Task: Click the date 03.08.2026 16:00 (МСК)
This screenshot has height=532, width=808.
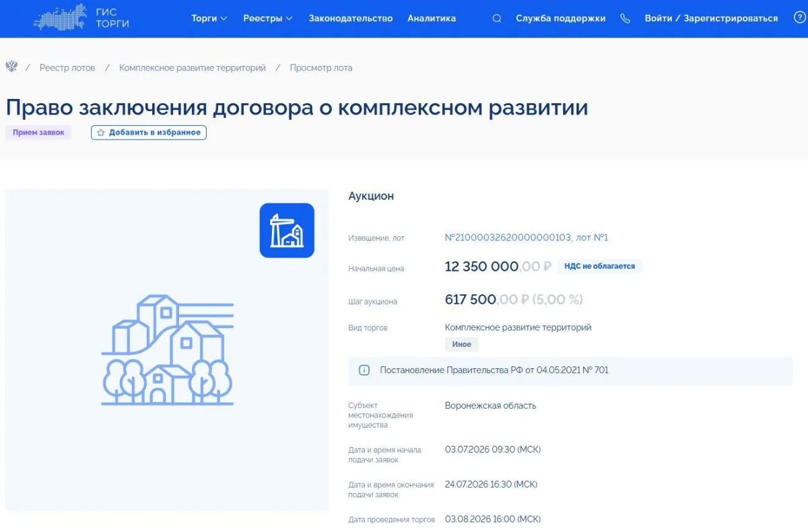Action: pyautogui.click(x=493, y=519)
